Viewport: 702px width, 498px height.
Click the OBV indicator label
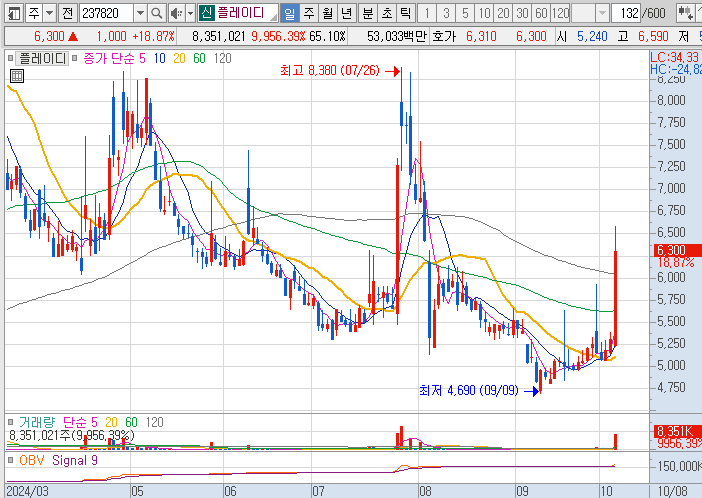(x=31, y=460)
